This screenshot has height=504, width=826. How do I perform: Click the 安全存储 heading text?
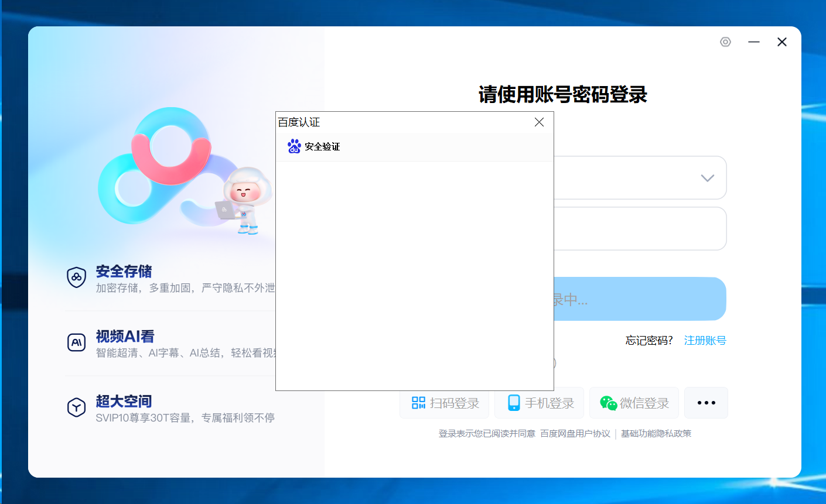[124, 271]
